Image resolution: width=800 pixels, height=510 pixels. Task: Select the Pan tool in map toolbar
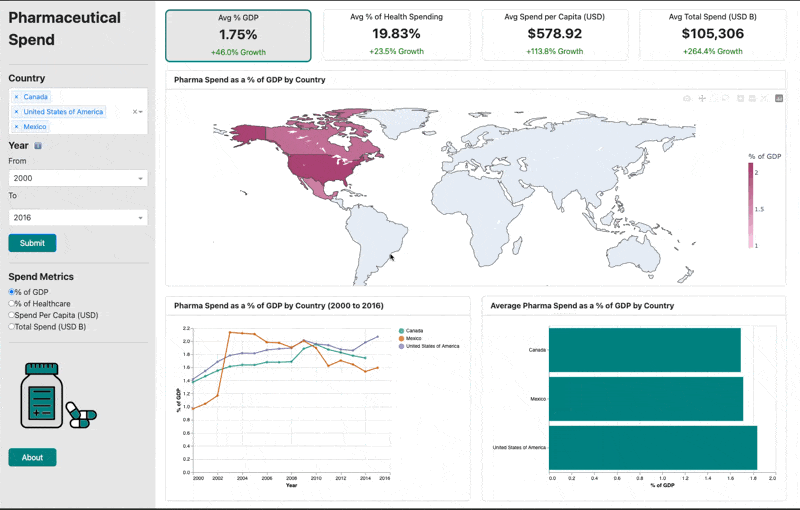tap(702, 98)
